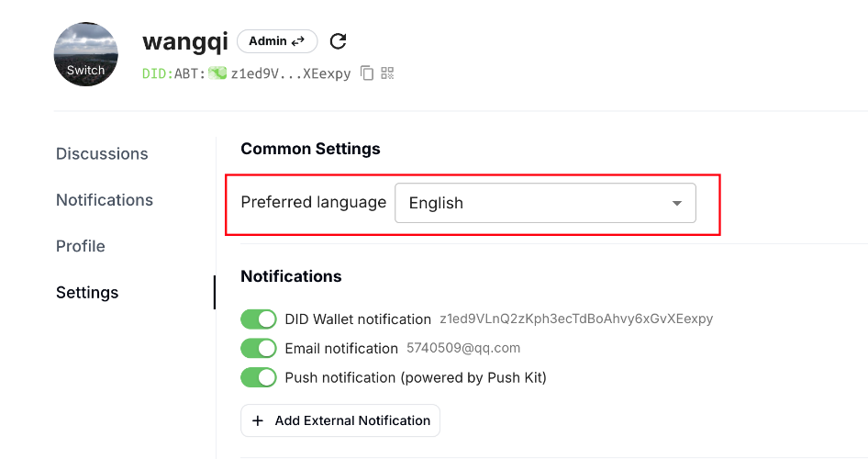This screenshot has width=868, height=459.
Task: Click Add External Notification button
Action: [340, 420]
